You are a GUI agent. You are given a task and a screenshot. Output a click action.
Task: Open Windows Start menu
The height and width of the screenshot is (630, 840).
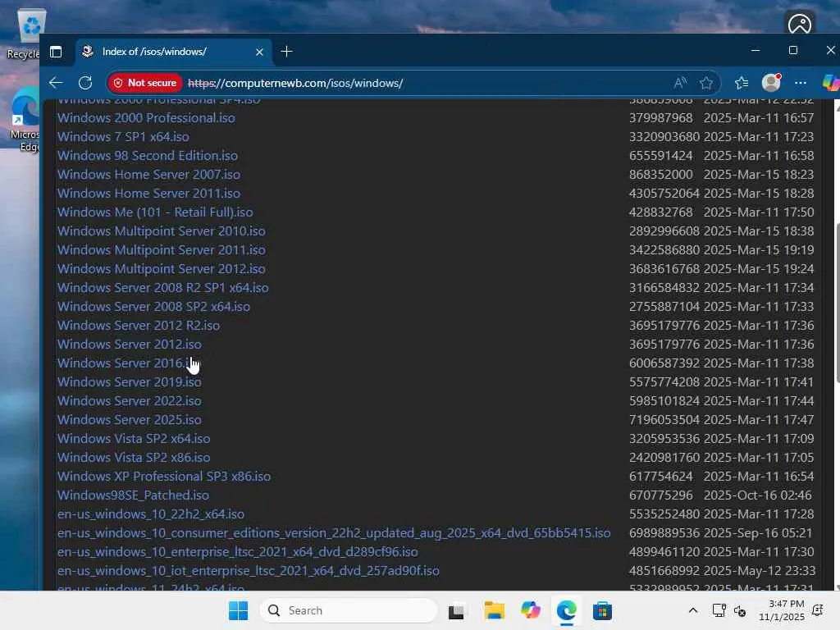(x=238, y=610)
